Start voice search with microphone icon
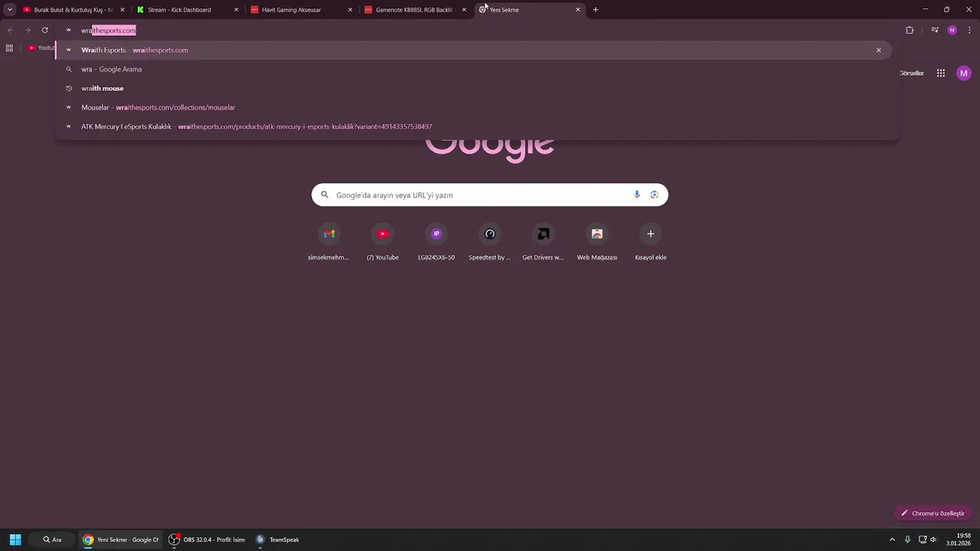This screenshot has width=980, height=551. click(x=636, y=194)
